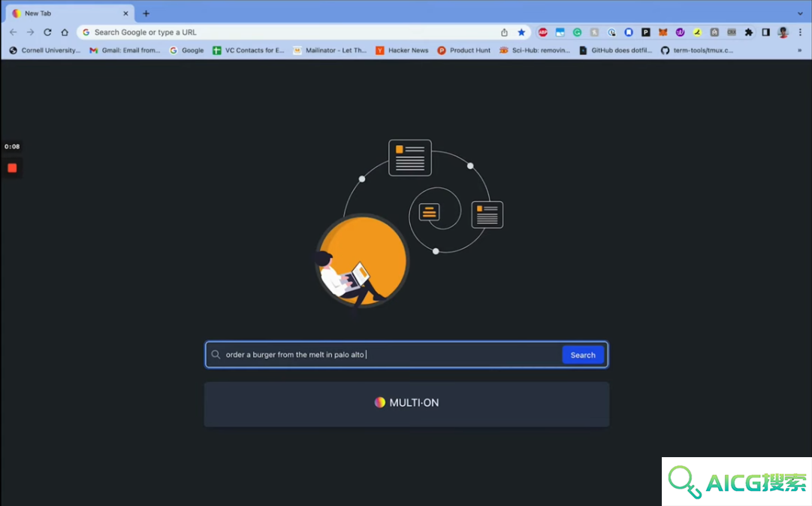Open a new tab with plus button

[x=146, y=14]
